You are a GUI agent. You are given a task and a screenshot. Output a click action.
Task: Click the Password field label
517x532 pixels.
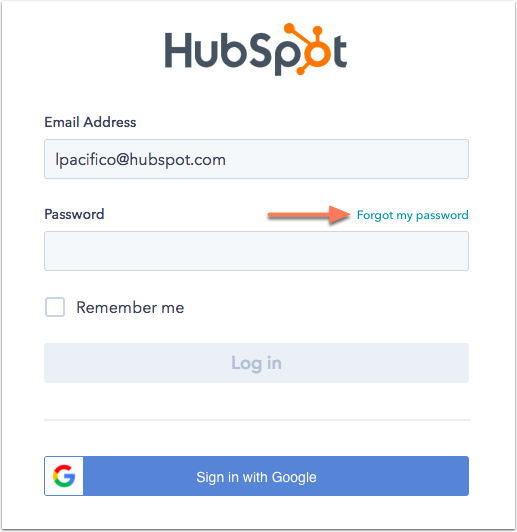coord(74,214)
